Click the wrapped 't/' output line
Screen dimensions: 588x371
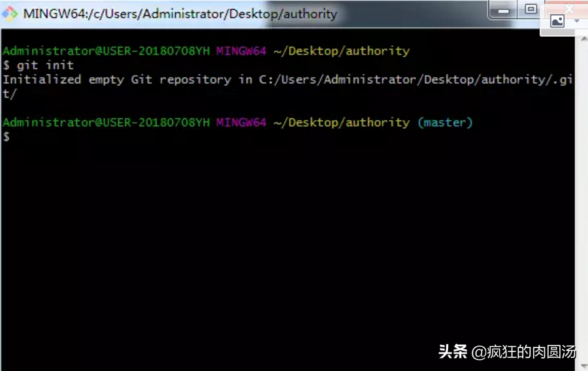(x=9, y=93)
